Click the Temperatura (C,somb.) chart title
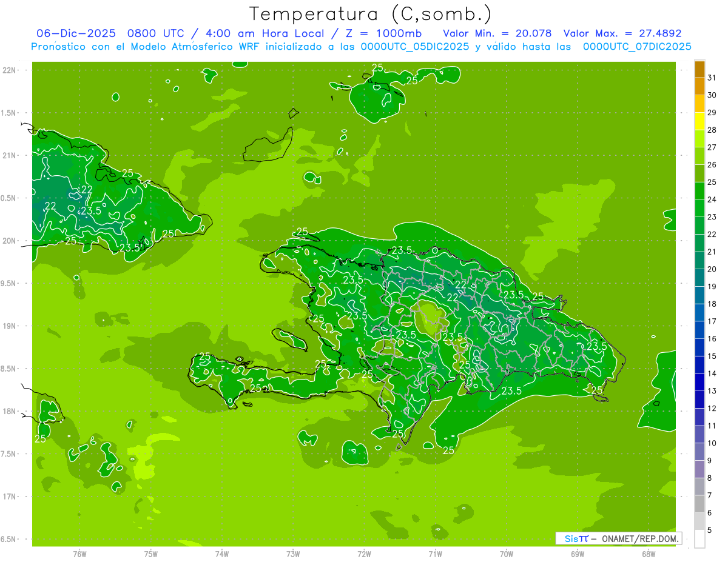 point(370,14)
